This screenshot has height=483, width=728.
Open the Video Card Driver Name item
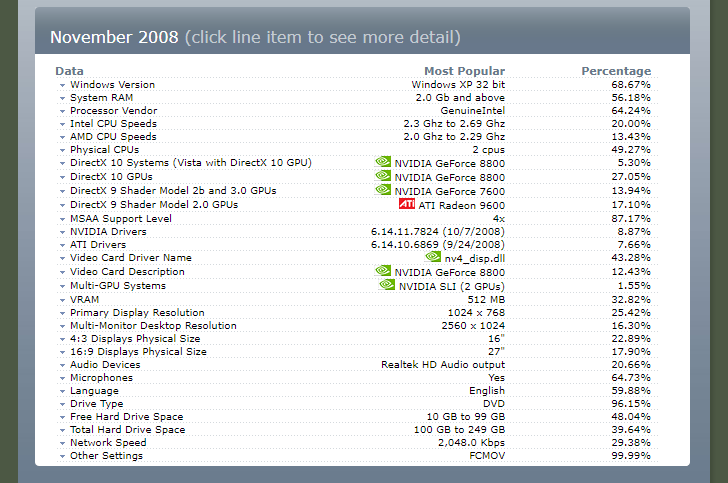pos(131,257)
